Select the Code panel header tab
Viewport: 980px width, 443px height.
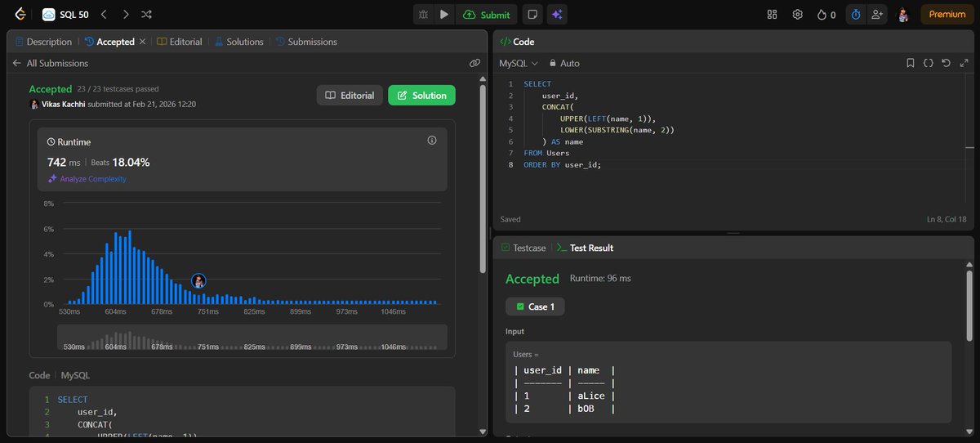coord(517,42)
